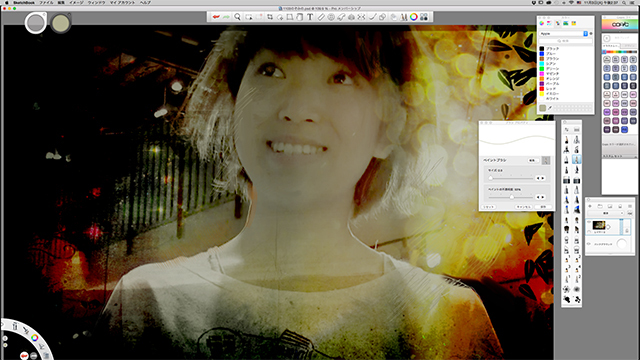Click the paint opacity slider handle
Screen dimensions: 640x360
(512, 197)
